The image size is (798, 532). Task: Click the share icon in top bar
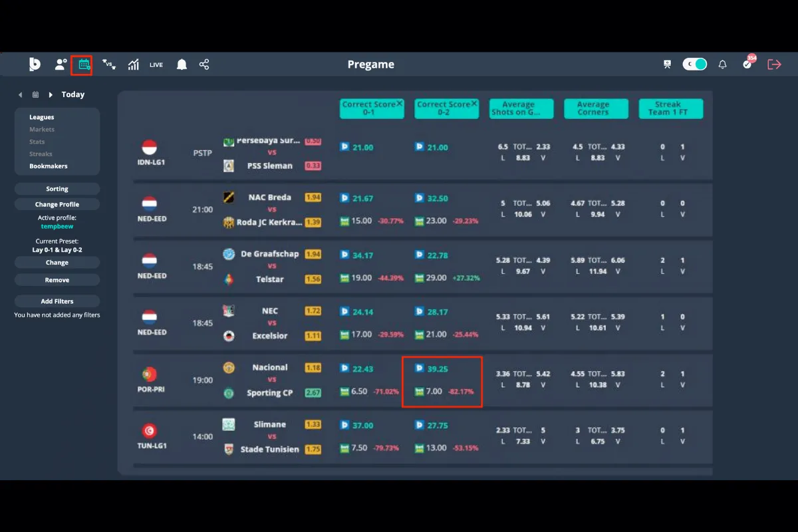point(204,65)
